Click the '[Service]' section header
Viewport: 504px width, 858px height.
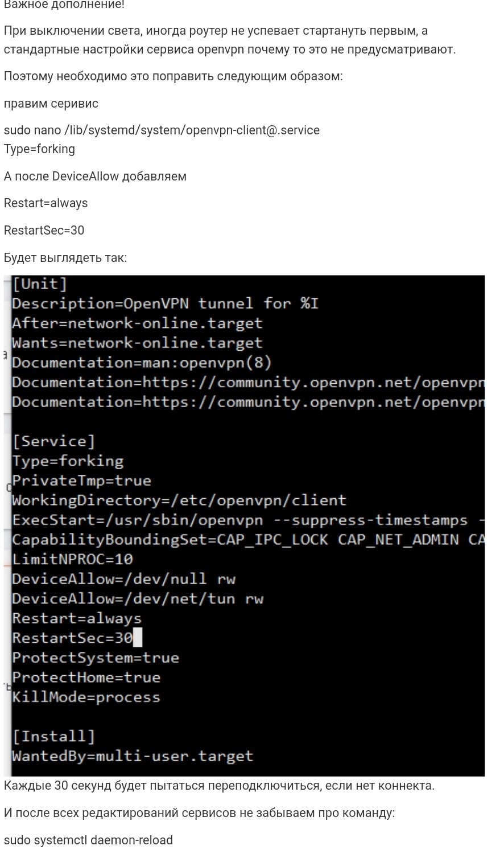tap(54, 441)
